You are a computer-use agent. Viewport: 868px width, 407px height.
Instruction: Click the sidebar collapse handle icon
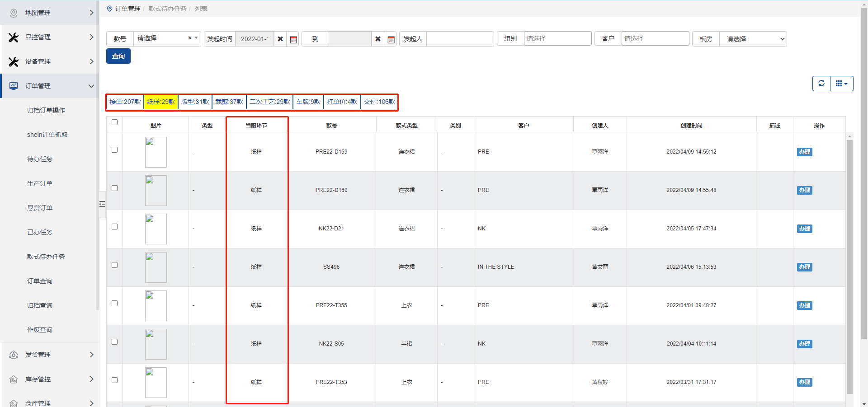click(x=102, y=204)
